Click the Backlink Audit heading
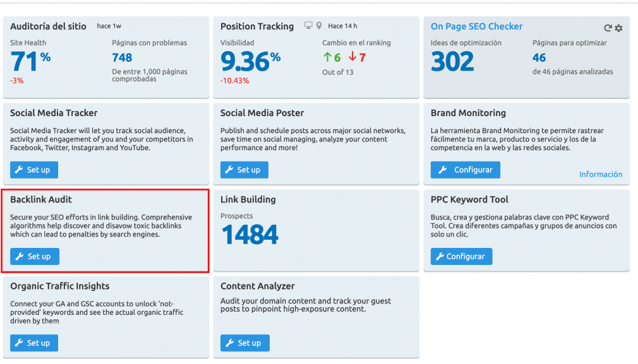Screen dimensions: 638x364 click(40, 199)
